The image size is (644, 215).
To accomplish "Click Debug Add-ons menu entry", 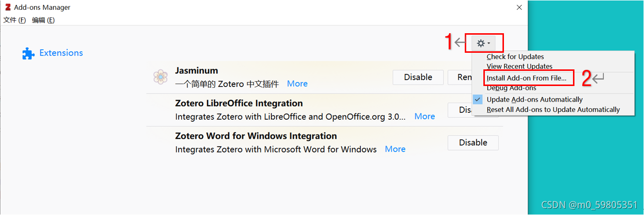I will click(511, 88).
